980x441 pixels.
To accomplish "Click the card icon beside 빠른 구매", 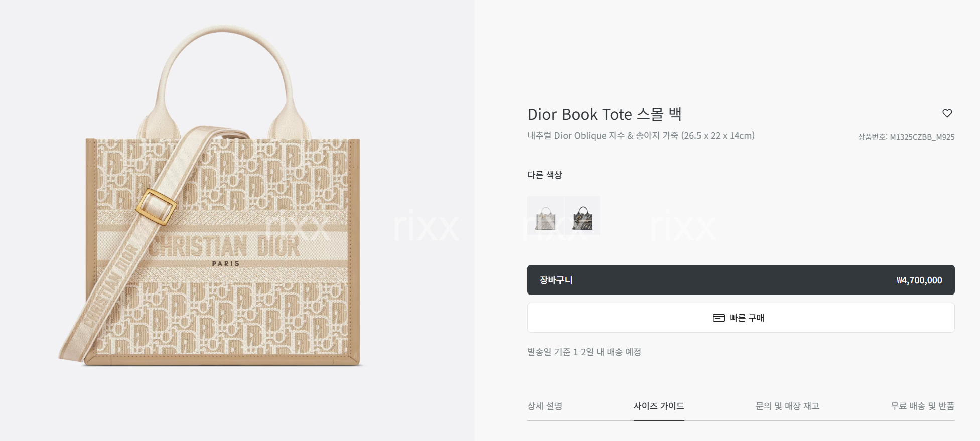I will click(718, 318).
